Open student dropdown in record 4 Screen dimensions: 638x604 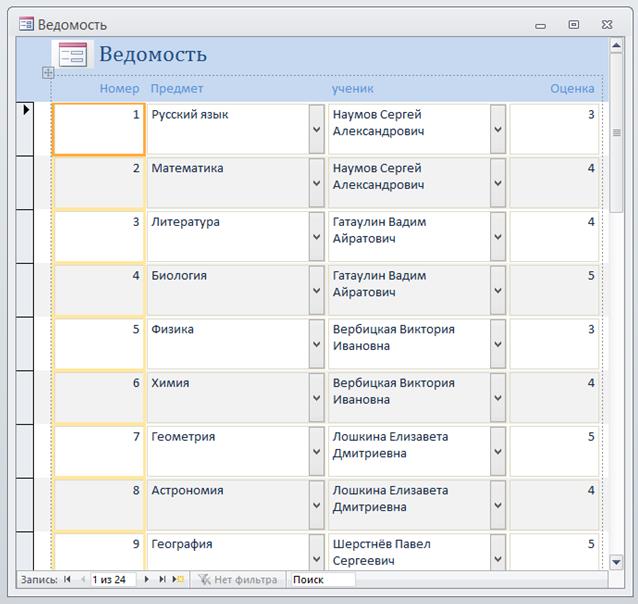coord(498,291)
